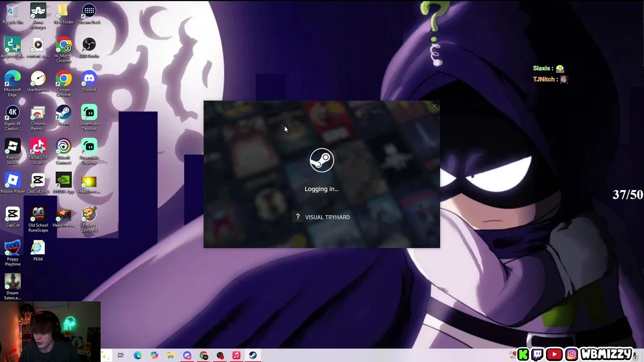Click the Steam icon in the taskbar
The image size is (644, 362).
253,355
